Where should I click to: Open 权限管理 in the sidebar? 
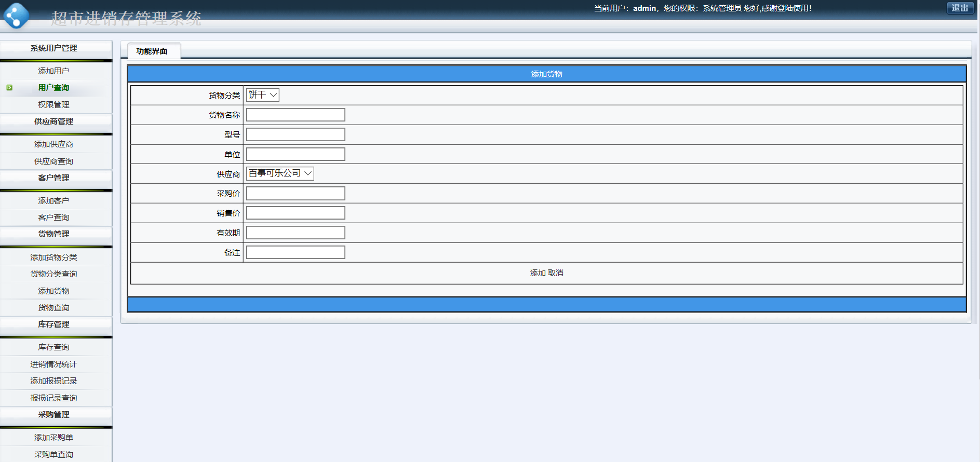pos(53,105)
